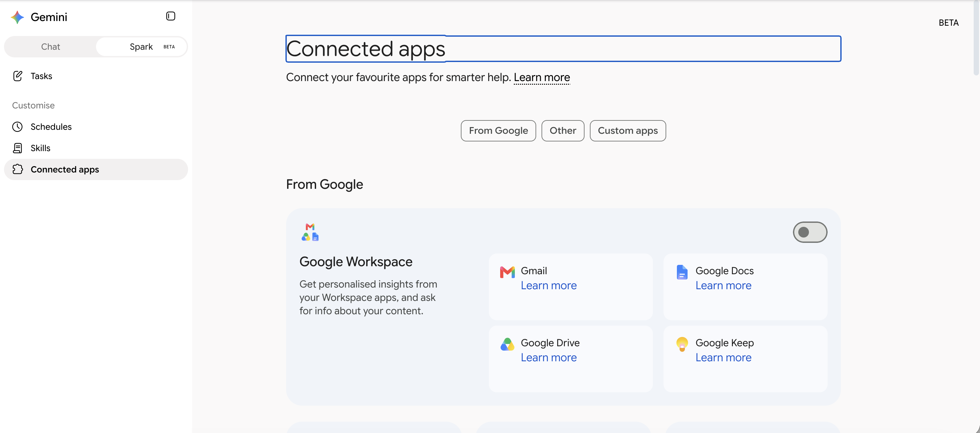Collapse the sidebar with the panel icon
Screen dimensions: 980x433
pos(170,16)
